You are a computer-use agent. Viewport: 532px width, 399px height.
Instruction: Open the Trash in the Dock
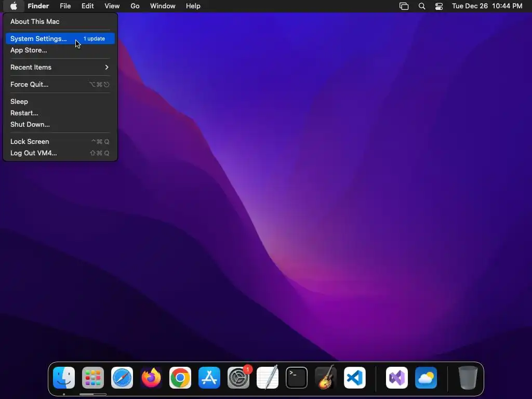[x=468, y=378]
